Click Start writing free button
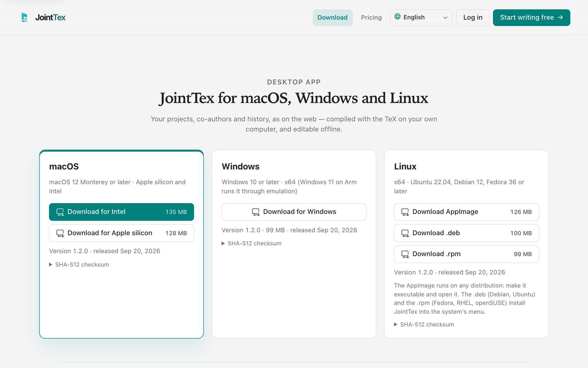This screenshot has width=588, height=368. click(x=531, y=18)
